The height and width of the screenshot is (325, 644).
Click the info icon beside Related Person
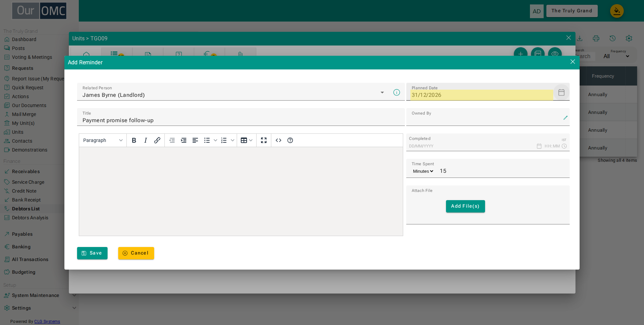click(x=397, y=92)
